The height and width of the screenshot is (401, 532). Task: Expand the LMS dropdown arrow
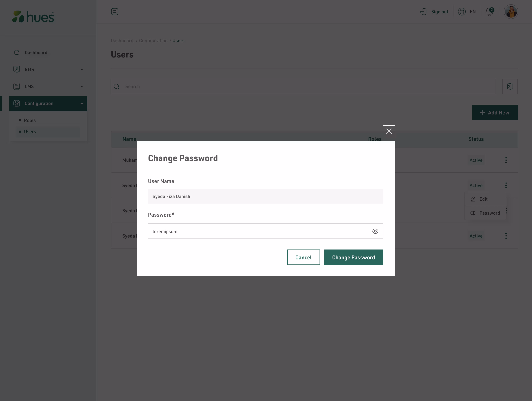[82, 87]
